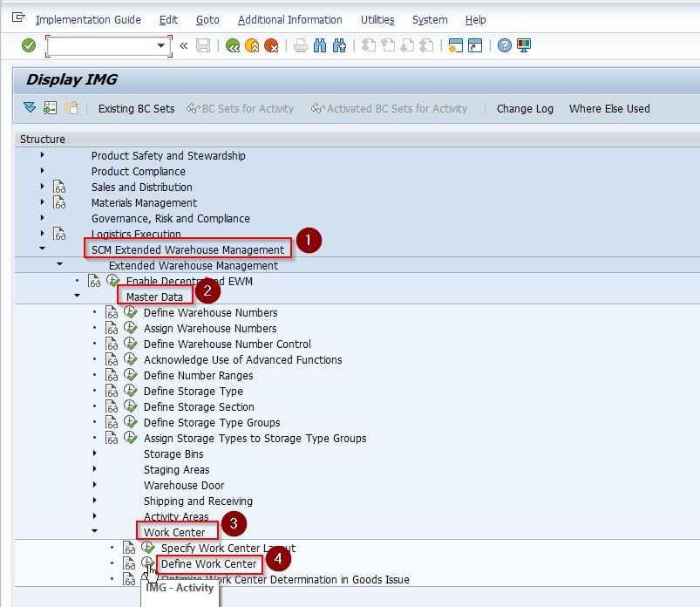Open documentation icon for Materials Management
700x607 pixels.
[x=59, y=202]
